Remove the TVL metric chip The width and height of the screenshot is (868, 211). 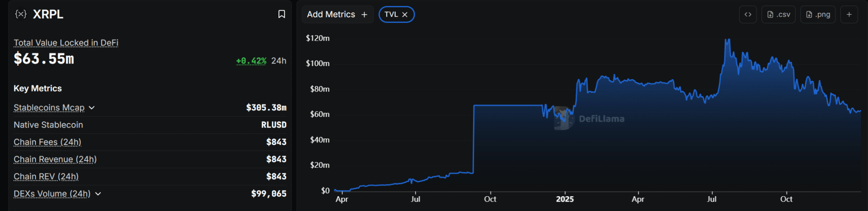tap(405, 14)
